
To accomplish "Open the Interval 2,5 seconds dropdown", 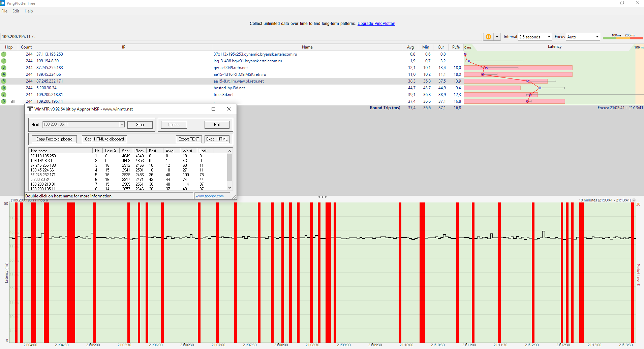I will click(534, 37).
